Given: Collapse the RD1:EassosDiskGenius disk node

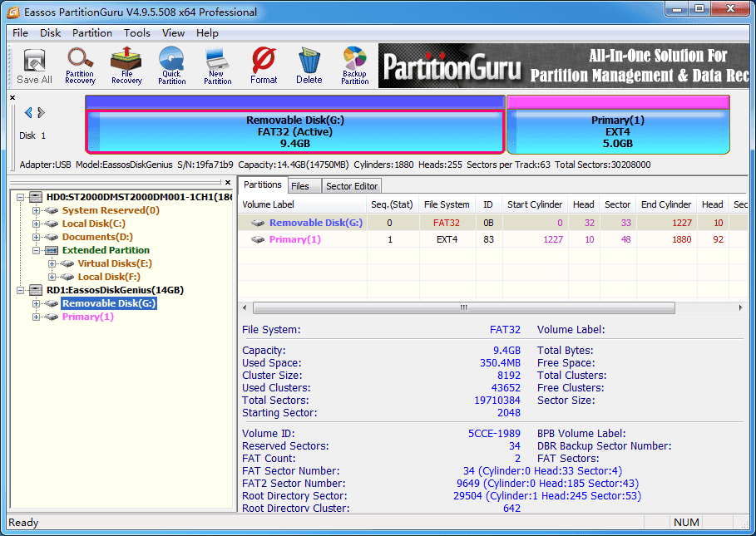Looking at the screenshot, I should [x=20, y=290].
